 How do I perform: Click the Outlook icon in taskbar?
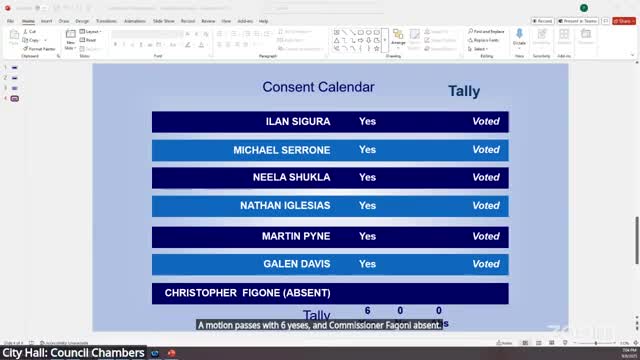(155, 353)
